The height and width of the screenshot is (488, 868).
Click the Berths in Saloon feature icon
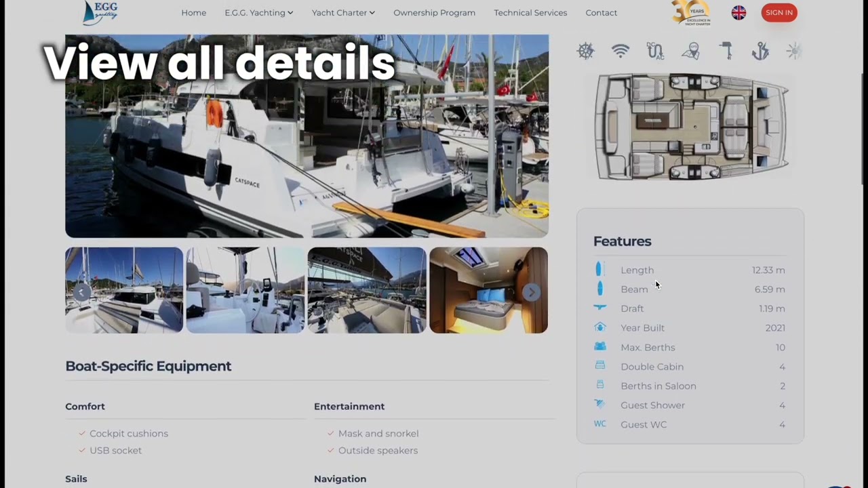click(x=599, y=385)
